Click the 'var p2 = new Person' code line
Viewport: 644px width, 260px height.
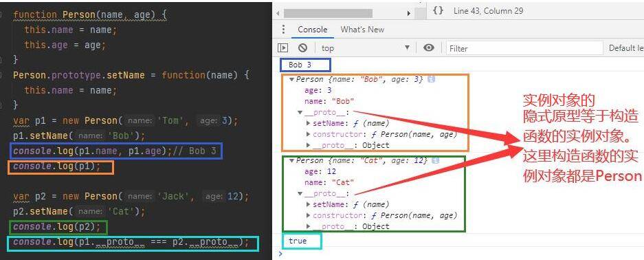click(131, 196)
